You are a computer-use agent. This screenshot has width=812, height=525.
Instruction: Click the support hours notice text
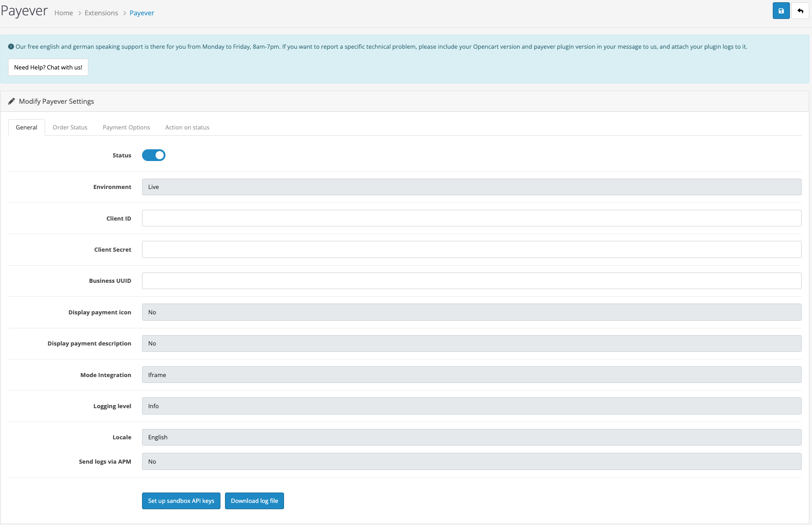coord(381,46)
